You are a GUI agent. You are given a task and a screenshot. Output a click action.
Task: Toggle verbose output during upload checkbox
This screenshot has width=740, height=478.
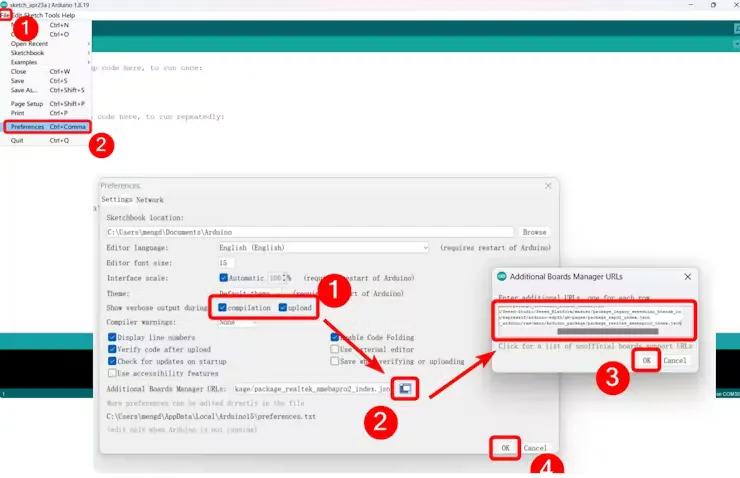tap(283, 308)
